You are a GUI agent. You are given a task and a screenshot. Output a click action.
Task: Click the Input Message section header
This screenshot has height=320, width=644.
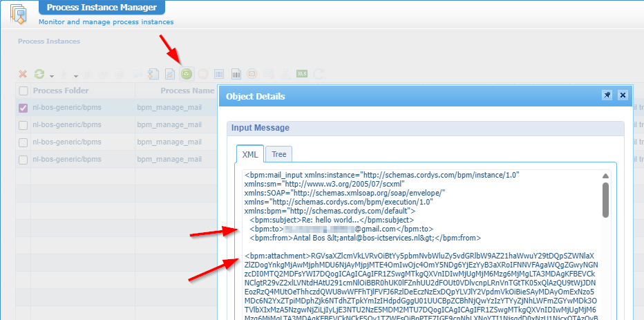click(x=425, y=128)
